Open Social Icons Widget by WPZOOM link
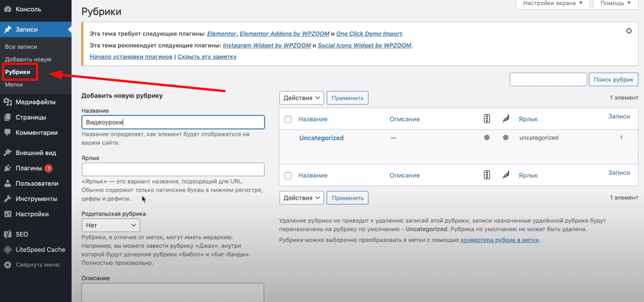This screenshot has height=302, width=644. click(364, 45)
